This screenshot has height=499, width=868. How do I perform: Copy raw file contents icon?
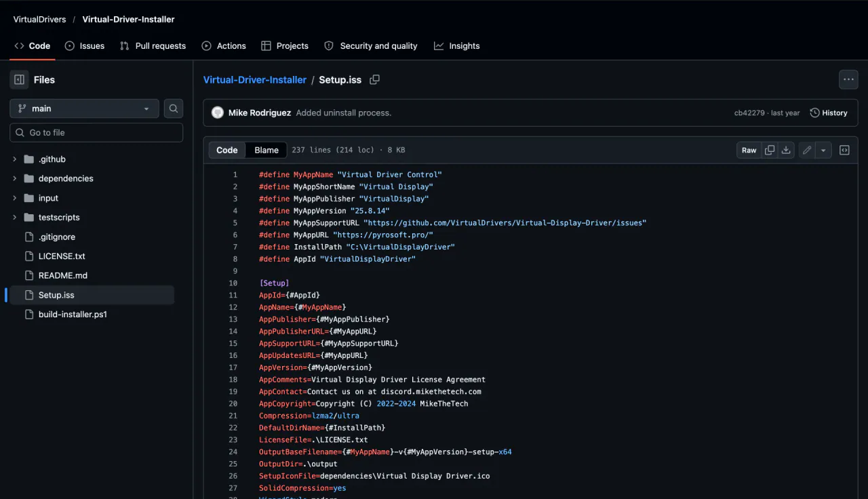770,151
